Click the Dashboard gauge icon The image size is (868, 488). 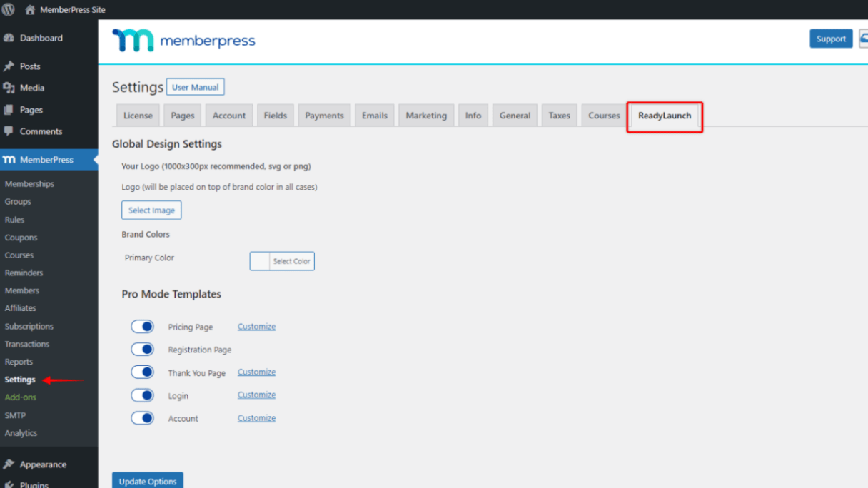9,38
